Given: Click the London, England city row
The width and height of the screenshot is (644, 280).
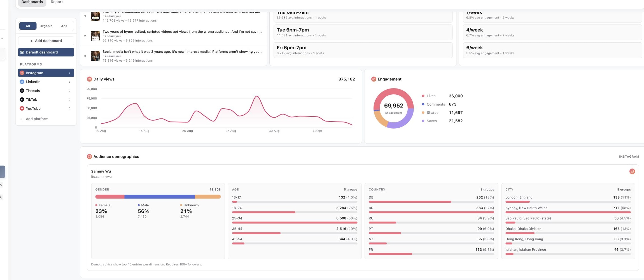Looking at the screenshot, I should click(568, 199).
